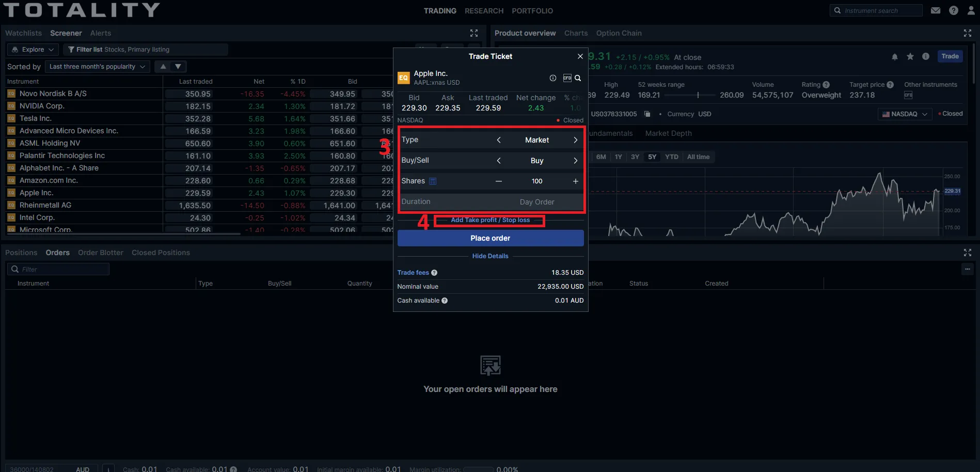Click the CFD icon in Trade Ticket header
This screenshot has height=472, width=980.
(x=567, y=78)
